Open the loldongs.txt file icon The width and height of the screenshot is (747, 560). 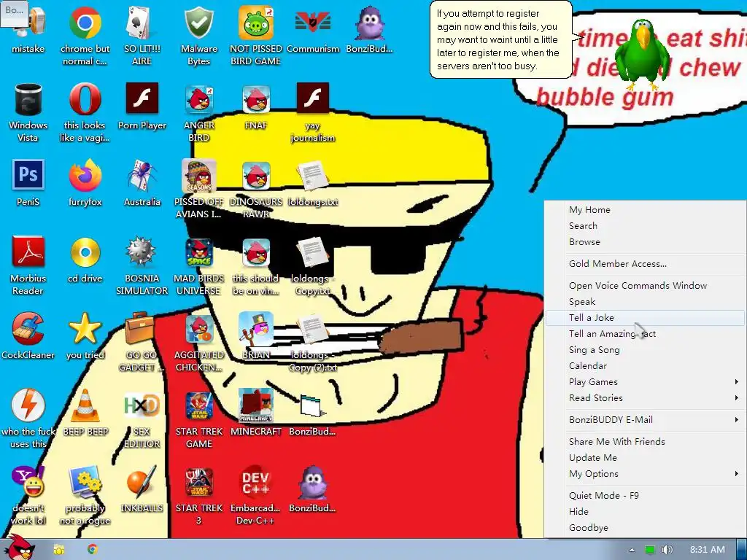(x=312, y=175)
